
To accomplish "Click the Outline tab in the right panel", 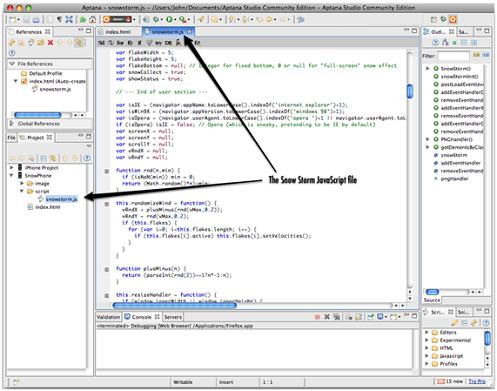I will click(438, 32).
